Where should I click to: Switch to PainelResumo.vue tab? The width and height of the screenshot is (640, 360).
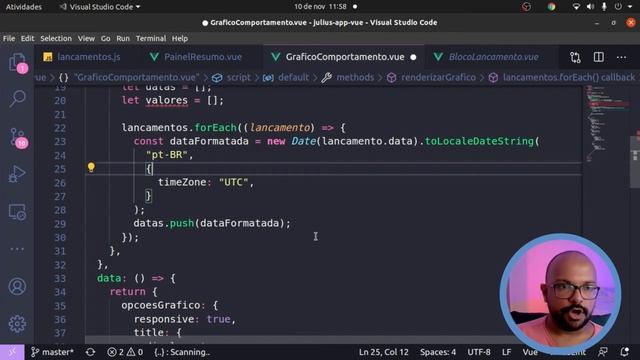pyautogui.click(x=196, y=57)
